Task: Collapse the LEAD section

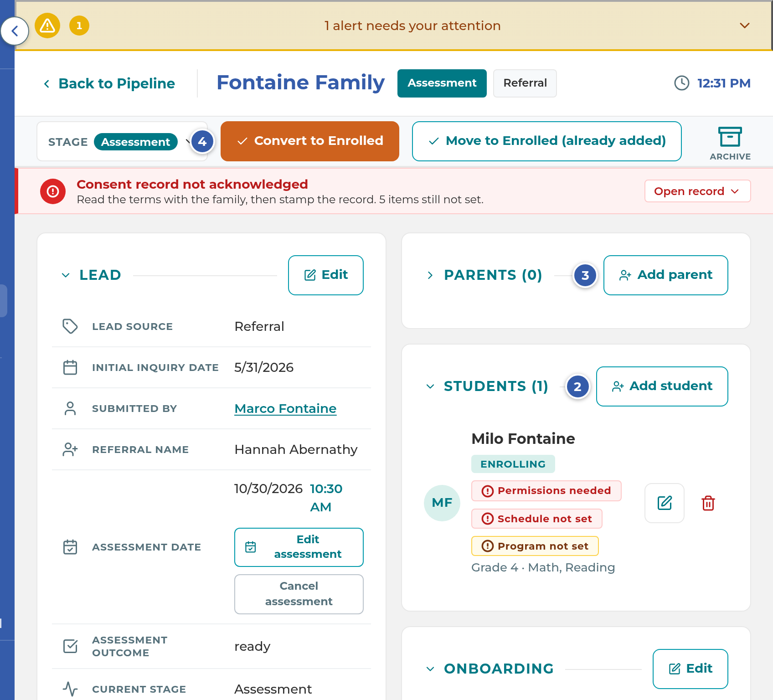Action: (66, 275)
